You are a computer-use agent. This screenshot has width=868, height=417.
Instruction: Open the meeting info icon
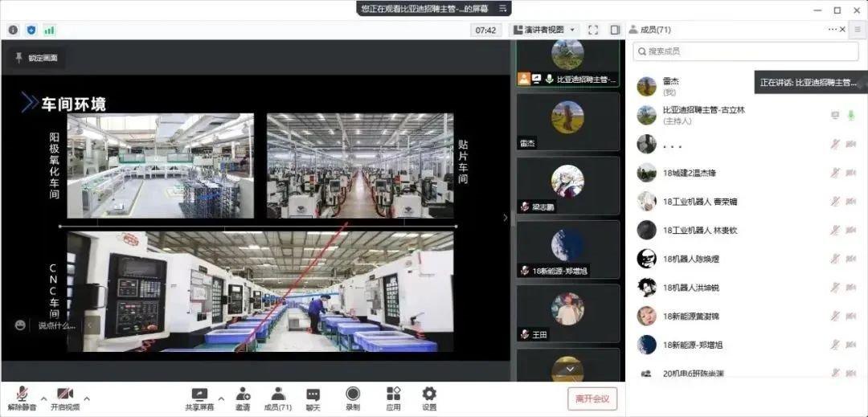click(x=13, y=30)
